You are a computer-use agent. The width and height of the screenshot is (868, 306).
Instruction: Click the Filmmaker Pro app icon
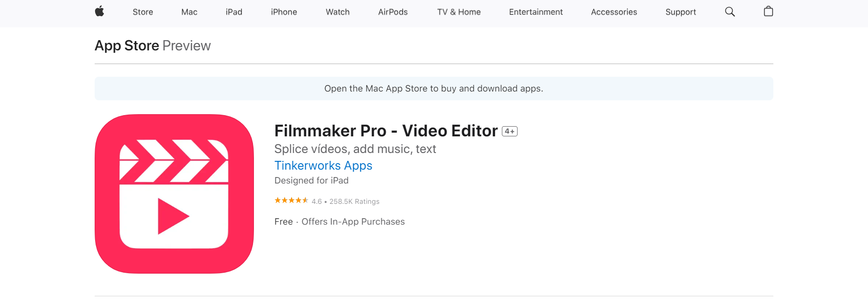[x=174, y=194]
